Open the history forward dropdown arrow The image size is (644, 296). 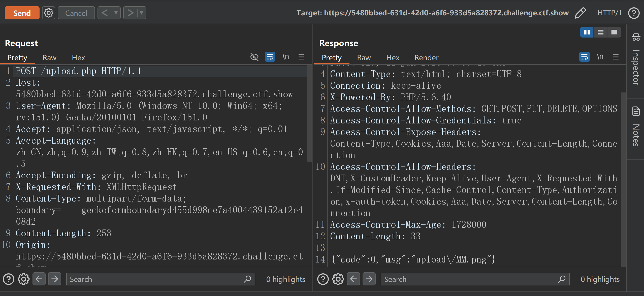142,13
